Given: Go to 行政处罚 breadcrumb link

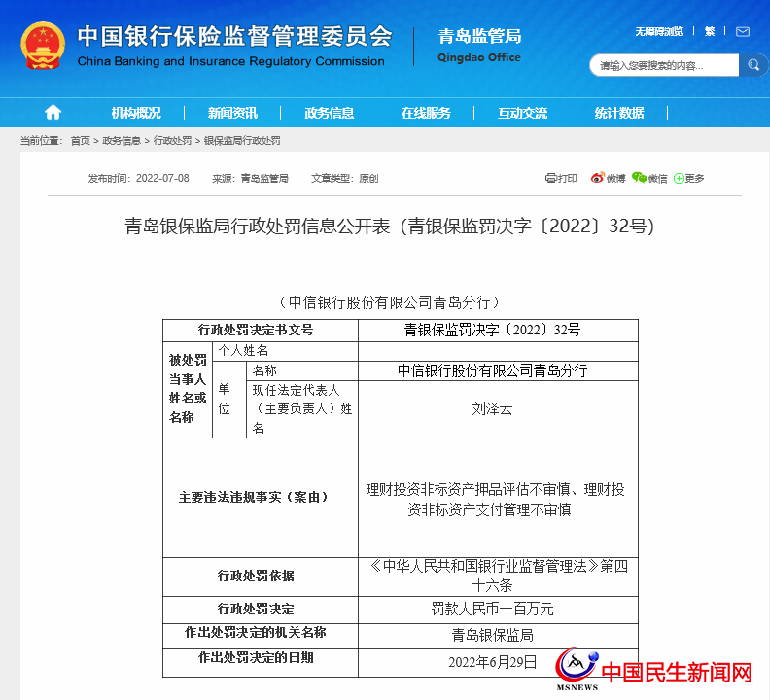Looking at the screenshot, I should pyautogui.click(x=172, y=141).
